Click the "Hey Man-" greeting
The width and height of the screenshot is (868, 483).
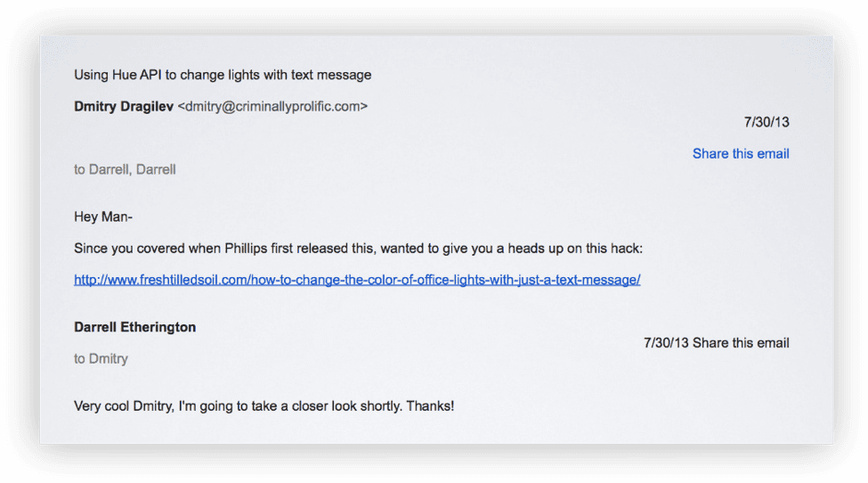click(x=103, y=217)
